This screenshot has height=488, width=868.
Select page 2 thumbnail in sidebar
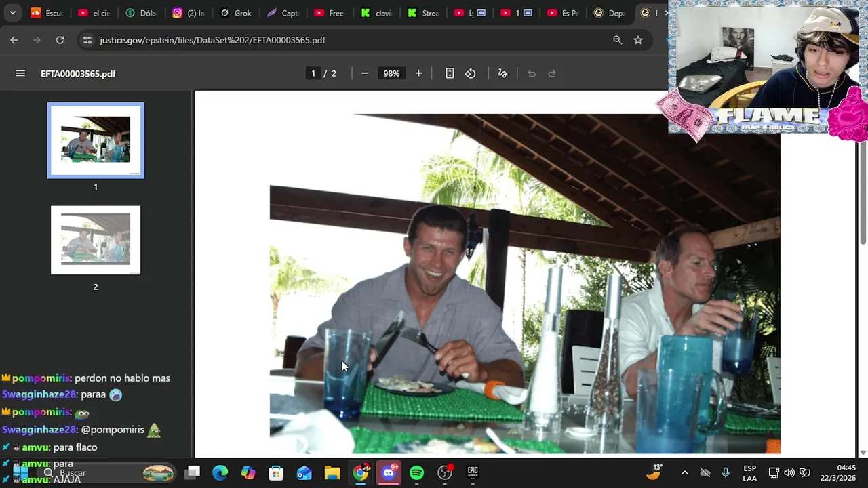coord(96,240)
